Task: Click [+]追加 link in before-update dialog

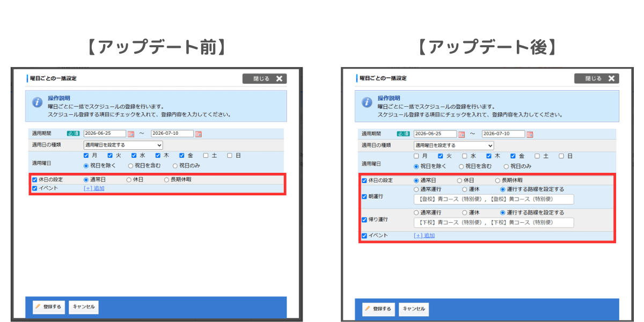Action: tap(94, 188)
